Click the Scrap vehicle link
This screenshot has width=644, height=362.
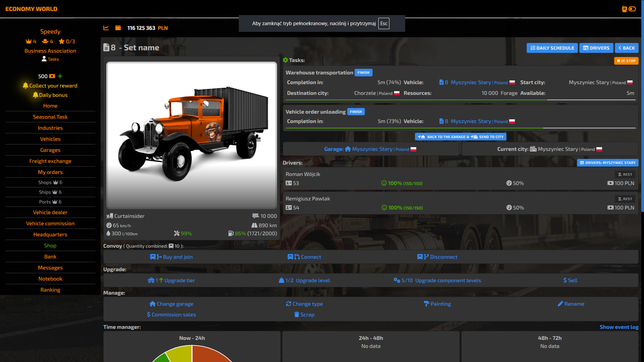[304, 315]
